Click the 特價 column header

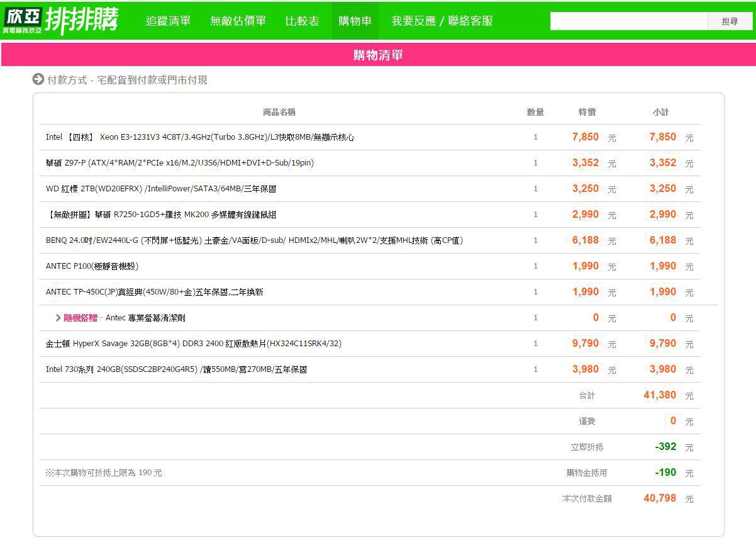587,112
